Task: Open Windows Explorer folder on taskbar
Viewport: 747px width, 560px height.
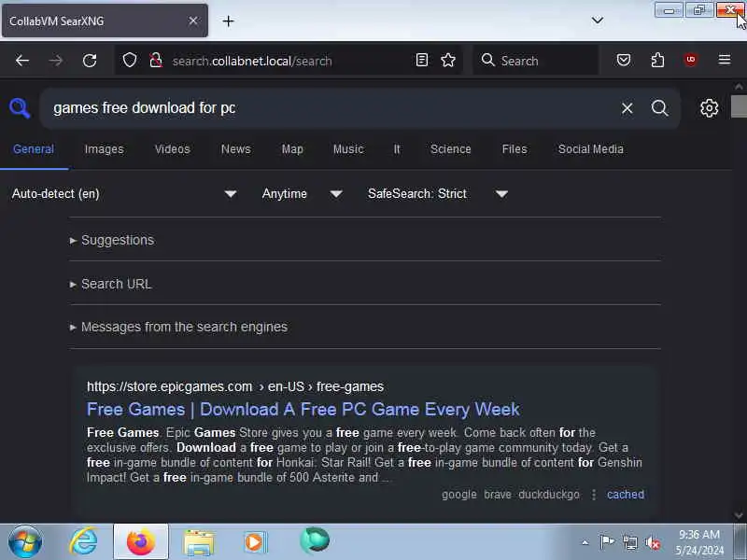Action: (199, 543)
